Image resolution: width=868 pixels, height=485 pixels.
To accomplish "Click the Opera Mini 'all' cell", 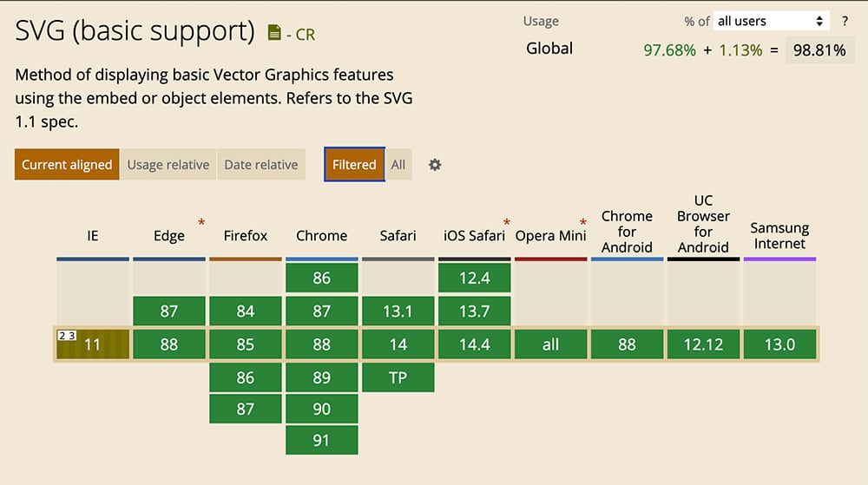I will coord(551,344).
